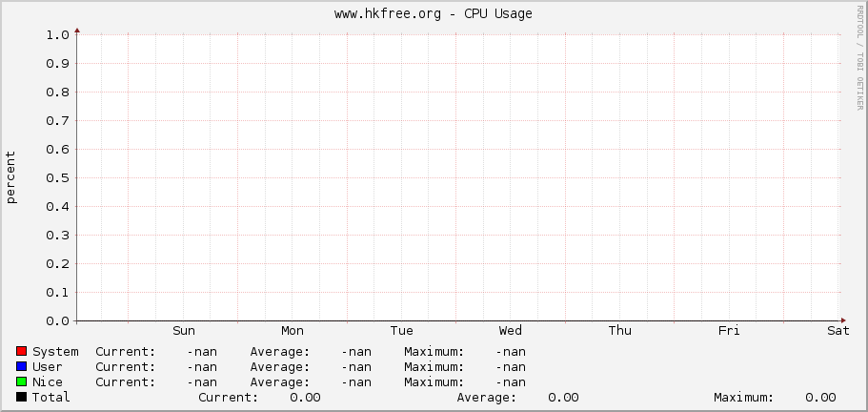Image resolution: width=868 pixels, height=412 pixels.
Task: Click the Total row 'Current:' label
Action: click(x=229, y=397)
